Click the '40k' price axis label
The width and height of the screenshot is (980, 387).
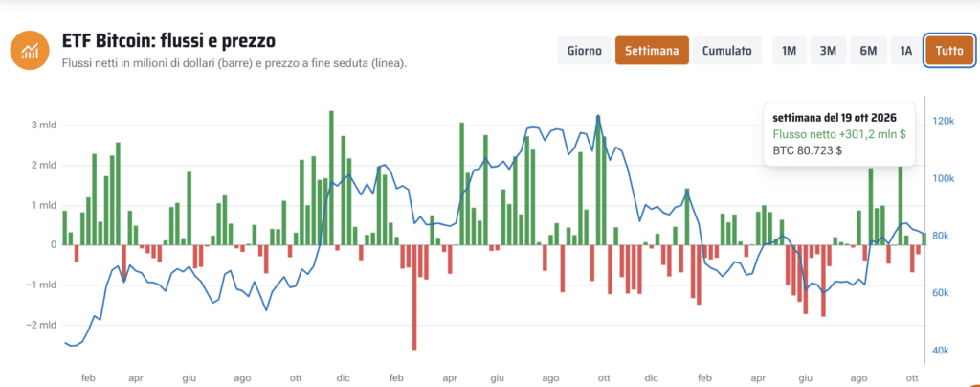tap(941, 351)
